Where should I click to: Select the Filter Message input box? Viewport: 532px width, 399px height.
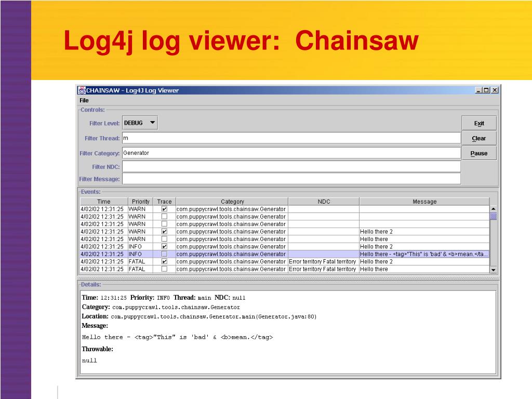pos(291,179)
